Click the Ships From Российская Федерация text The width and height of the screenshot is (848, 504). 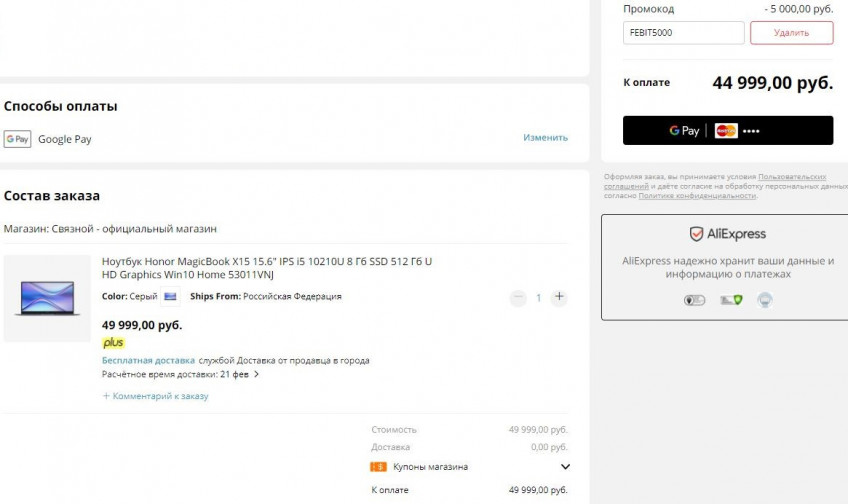coord(266,296)
